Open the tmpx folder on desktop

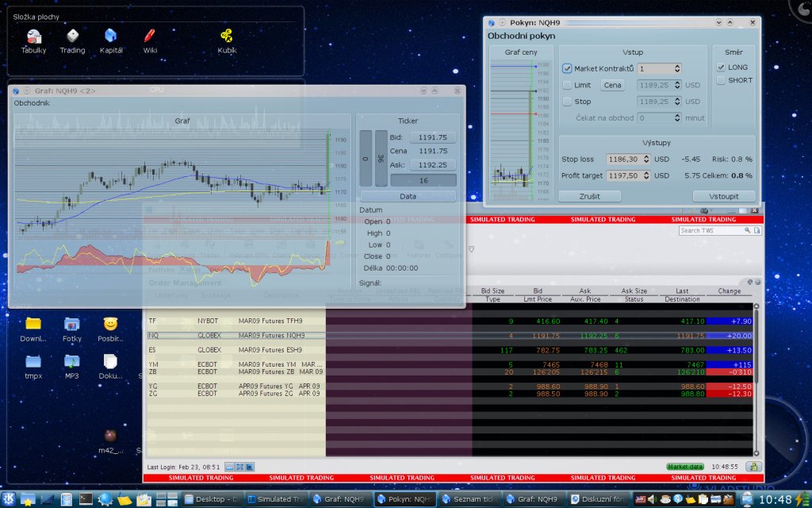point(33,367)
